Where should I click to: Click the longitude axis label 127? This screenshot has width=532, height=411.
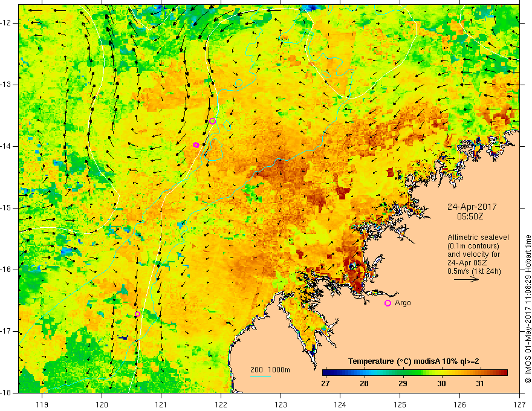(519, 404)
